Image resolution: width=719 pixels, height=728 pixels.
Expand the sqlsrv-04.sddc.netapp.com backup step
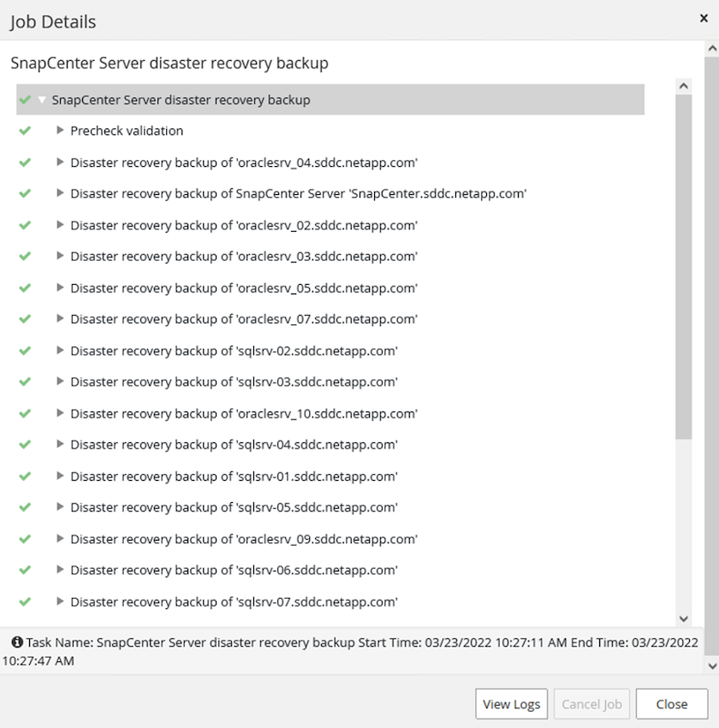[60, 444]
